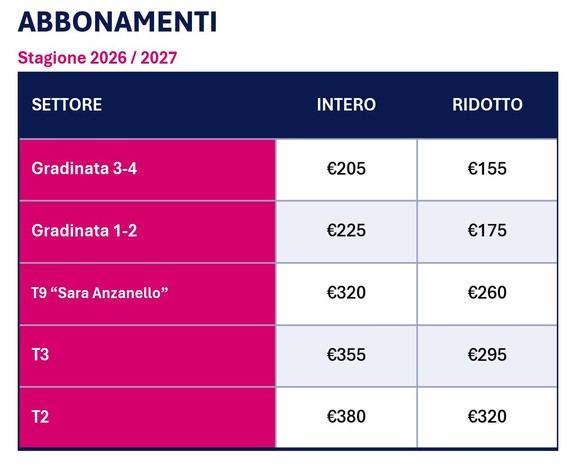Click the €355 intero price cell
This screenshot has width=584, height=471.
(x=346, y=356)
